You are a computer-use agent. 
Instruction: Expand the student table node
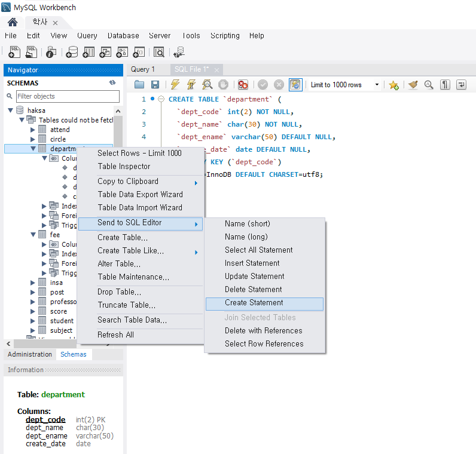coord(33,321)
